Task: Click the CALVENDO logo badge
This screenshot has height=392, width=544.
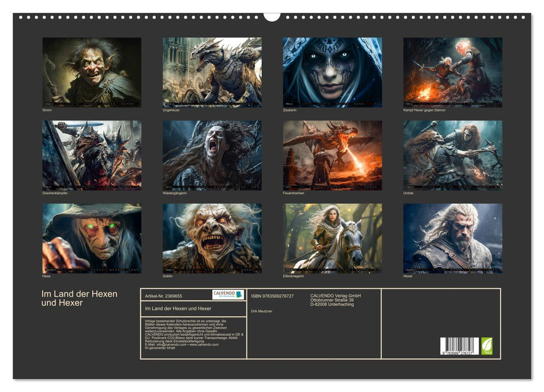Action: [228, 295]
